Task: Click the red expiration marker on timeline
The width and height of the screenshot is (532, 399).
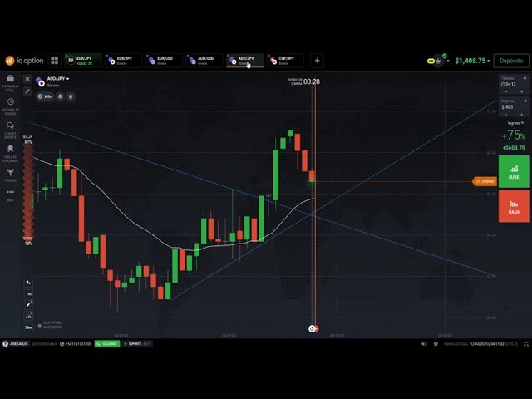Action: [x=317, y=328]
